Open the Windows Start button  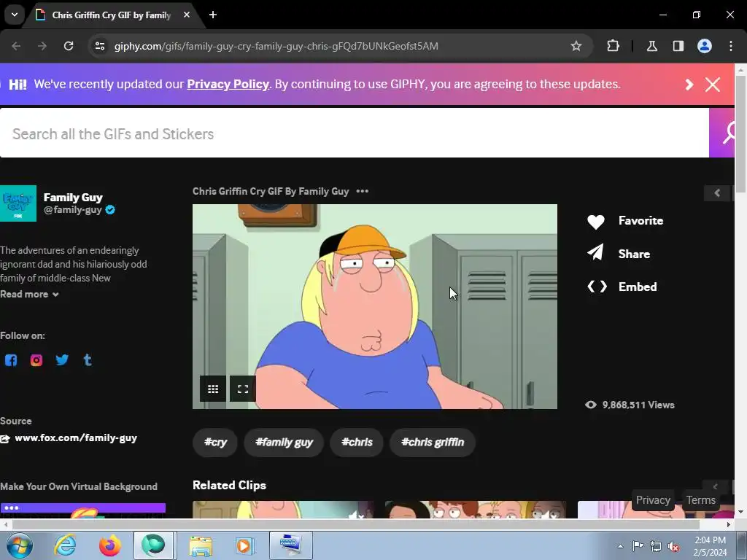(x=18, y=545)
